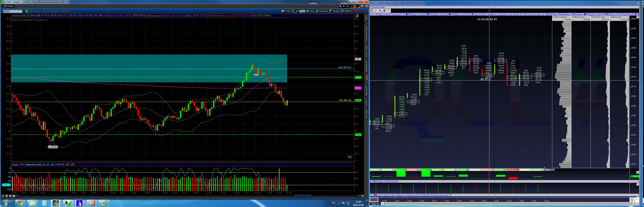644x207 pixels.
Task: Click the drawing tool icon beside Share
Action: click(293, 11)
